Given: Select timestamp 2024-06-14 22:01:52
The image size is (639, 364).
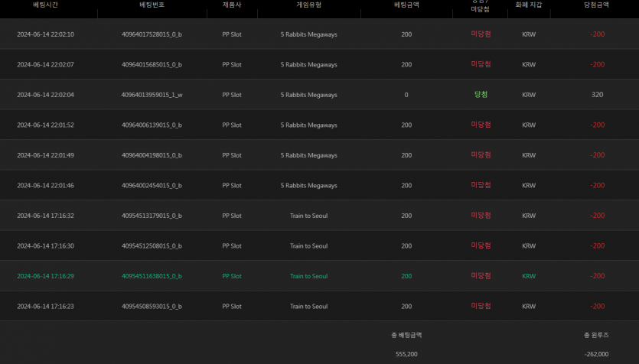Looking at the screenshot, I should click(46, 125).
